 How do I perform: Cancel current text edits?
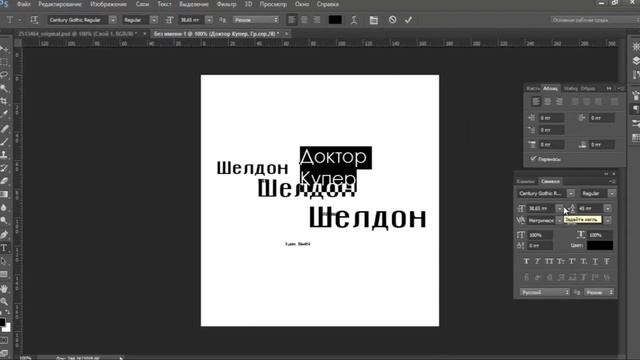(392, 20)
